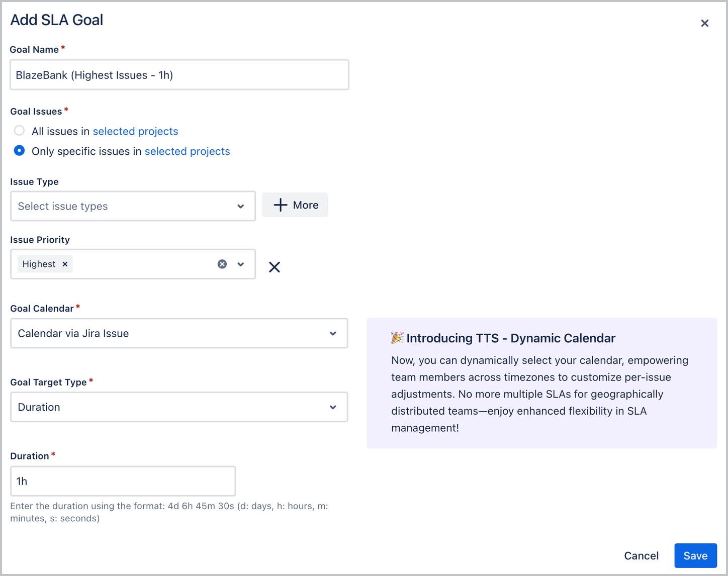Click the Goal Issues label
728x576 pixels.
[x=36, y=112]
